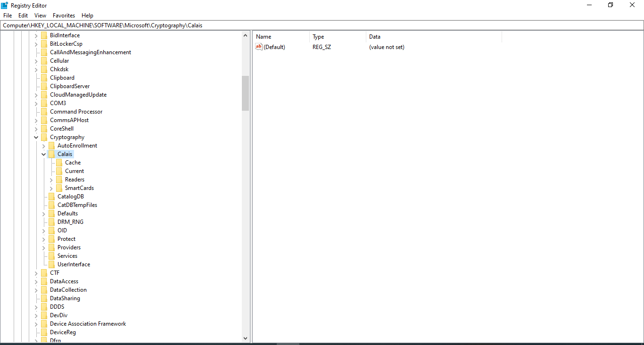Click the Clipboard folder icon

[x=44, y=78]
